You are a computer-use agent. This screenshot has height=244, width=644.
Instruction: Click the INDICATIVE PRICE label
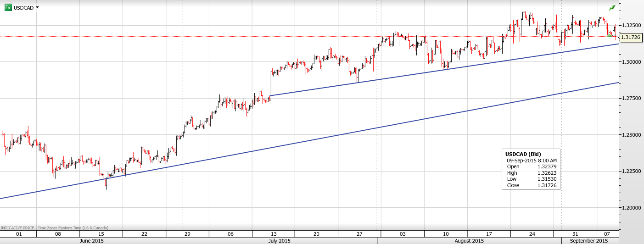[x=17, y=227]
